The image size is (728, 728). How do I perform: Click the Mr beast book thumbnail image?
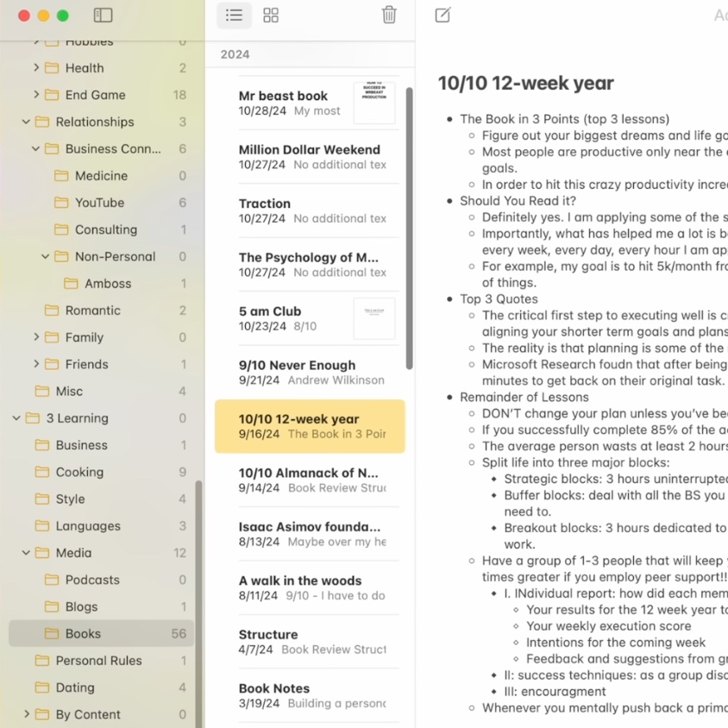[x=374, y=103]
